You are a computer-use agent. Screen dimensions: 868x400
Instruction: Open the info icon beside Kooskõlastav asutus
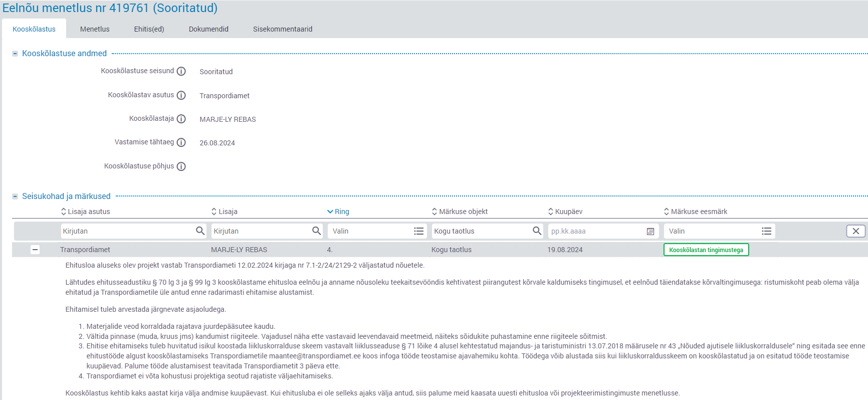(x=181, y=95)
